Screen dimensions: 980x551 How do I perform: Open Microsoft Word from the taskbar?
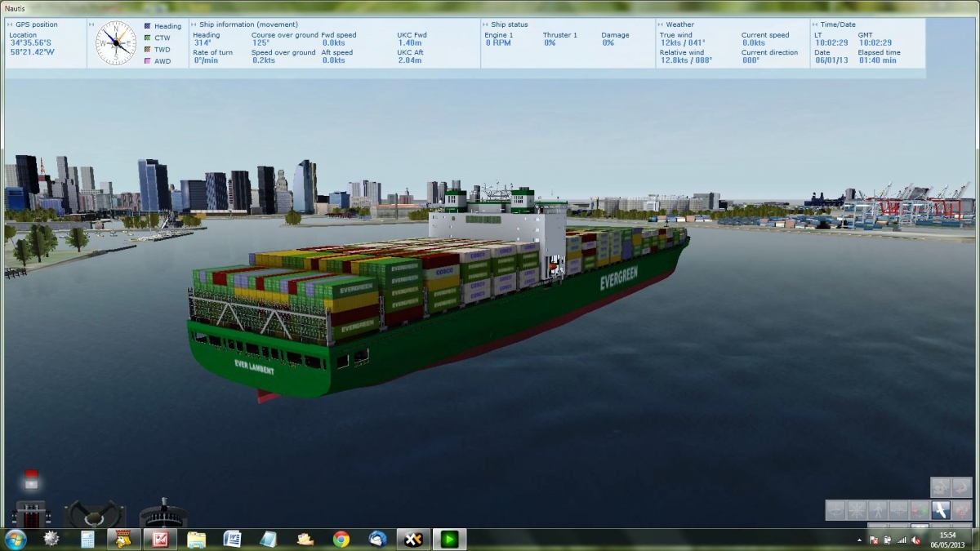click(x=232, y=539)
